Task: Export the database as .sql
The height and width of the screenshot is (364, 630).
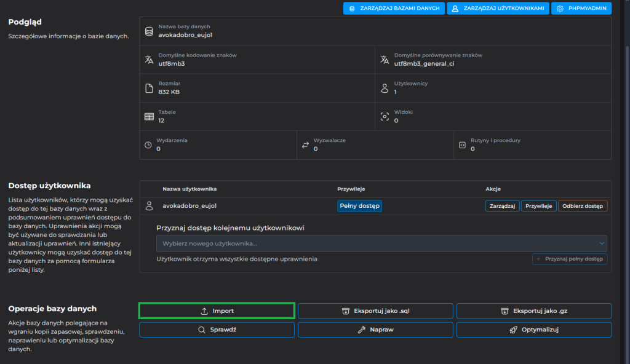Action: pos(375,311)
